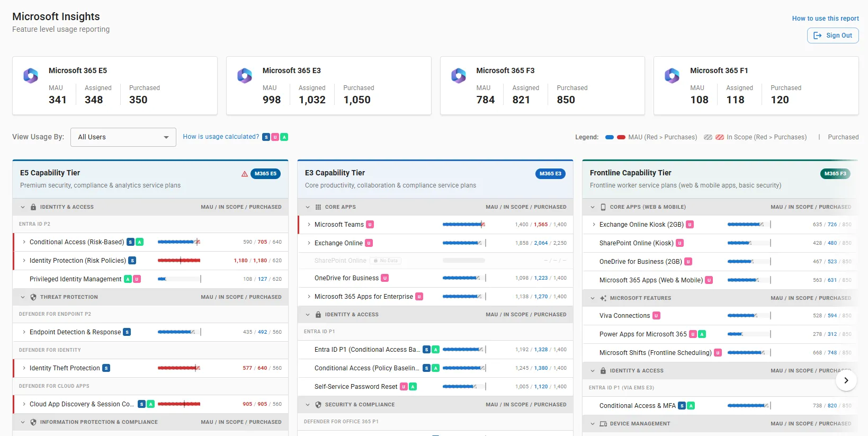The image size is (868, 436).
Task: Click the next arrow button on the right
Action: point(846,380)
